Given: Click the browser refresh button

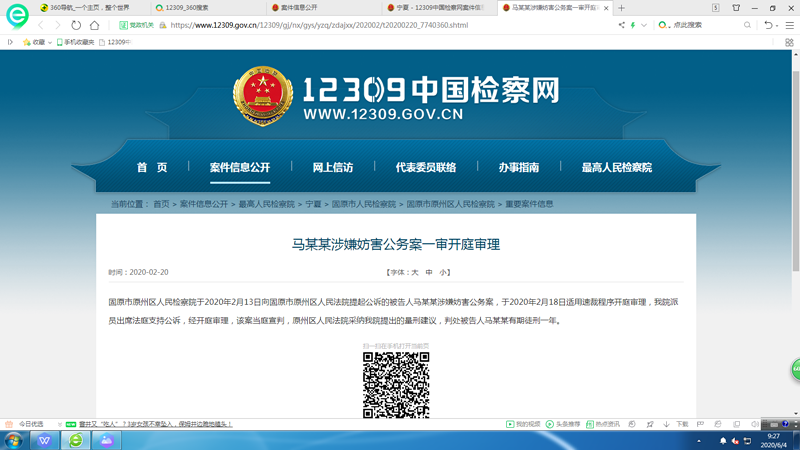Looking at the screenshot, I should tap(76, 25).
